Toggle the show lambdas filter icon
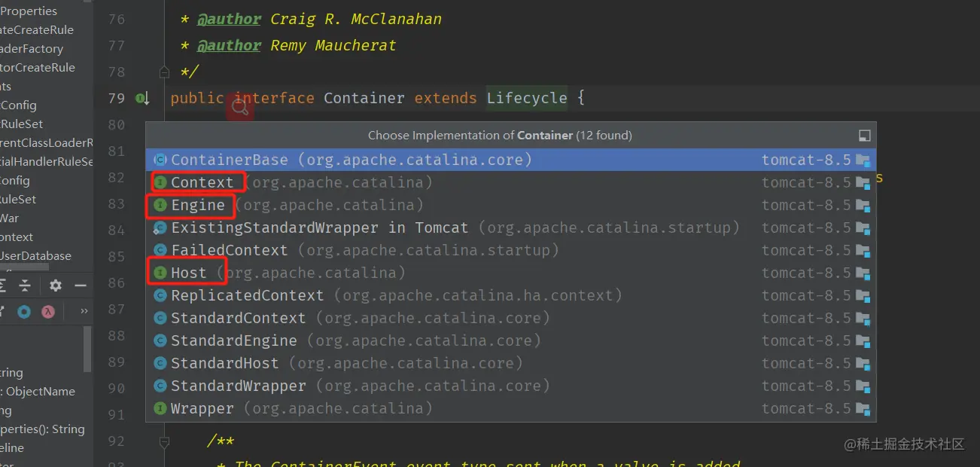Viewport: 980px width, 467px height. click(48, 312)
